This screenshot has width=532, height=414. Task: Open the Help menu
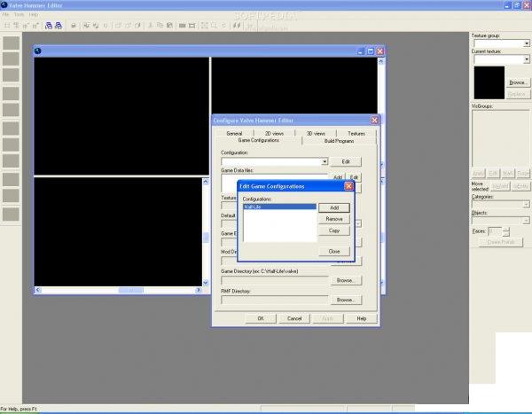34,14
